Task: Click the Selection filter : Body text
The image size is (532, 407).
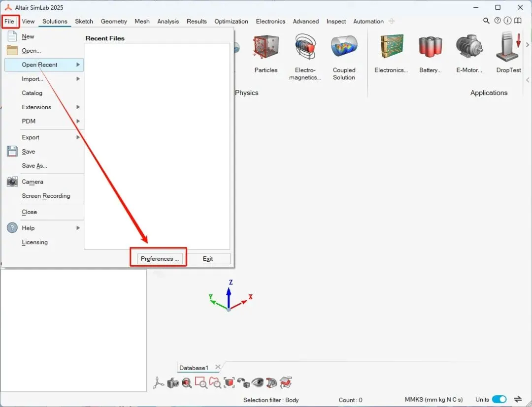Action: [x=271, y=400]
